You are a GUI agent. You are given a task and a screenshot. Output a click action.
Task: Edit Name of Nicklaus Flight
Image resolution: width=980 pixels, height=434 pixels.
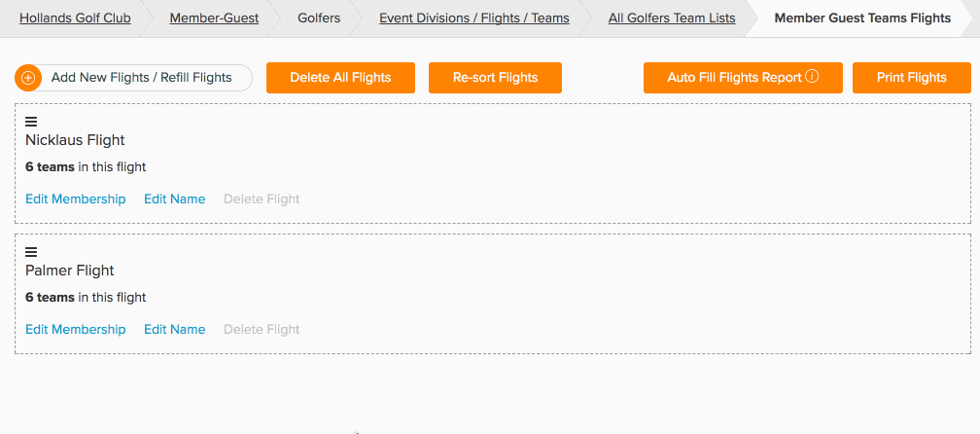tap(174, 199)
